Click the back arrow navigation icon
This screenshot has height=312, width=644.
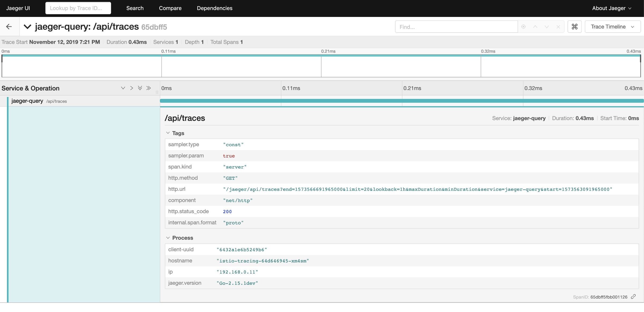coord(9,26)
